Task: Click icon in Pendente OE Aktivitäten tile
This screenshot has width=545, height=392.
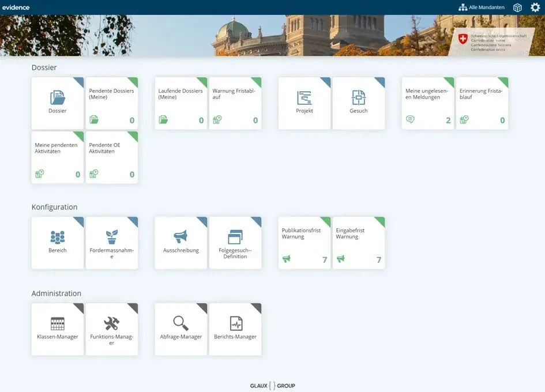Action: (94, 174)
